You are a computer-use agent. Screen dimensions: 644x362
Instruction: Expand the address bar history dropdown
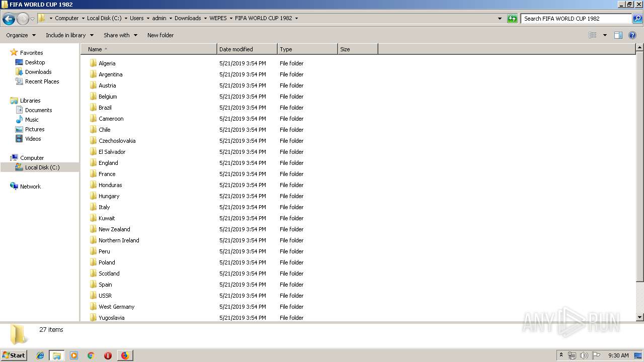coord(500,19)
